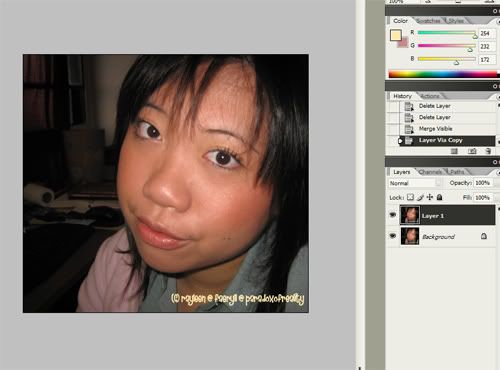This screenshot has width=500, height=370.
Task: Click the history state slider marker
Action: [400, 141]
